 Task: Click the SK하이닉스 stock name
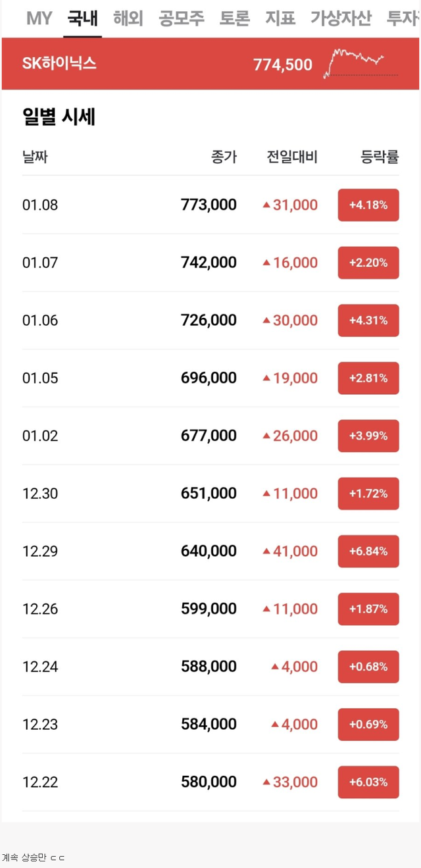(59, 64)
